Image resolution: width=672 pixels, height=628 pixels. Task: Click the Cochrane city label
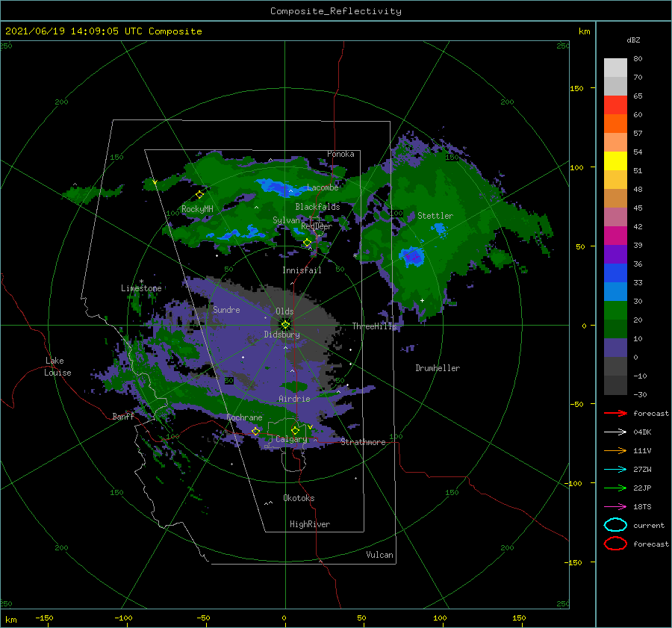click(244, 417)
